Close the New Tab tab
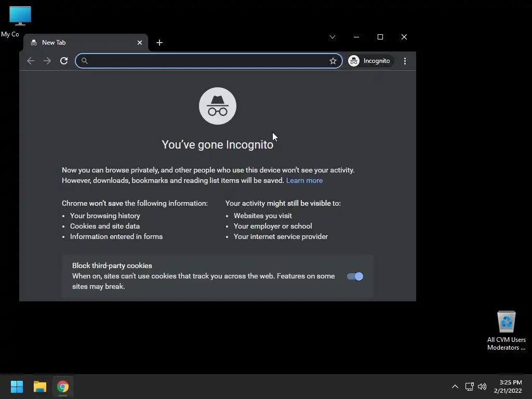Viewport: 532px width, 399px height. [x=140, y=43]
